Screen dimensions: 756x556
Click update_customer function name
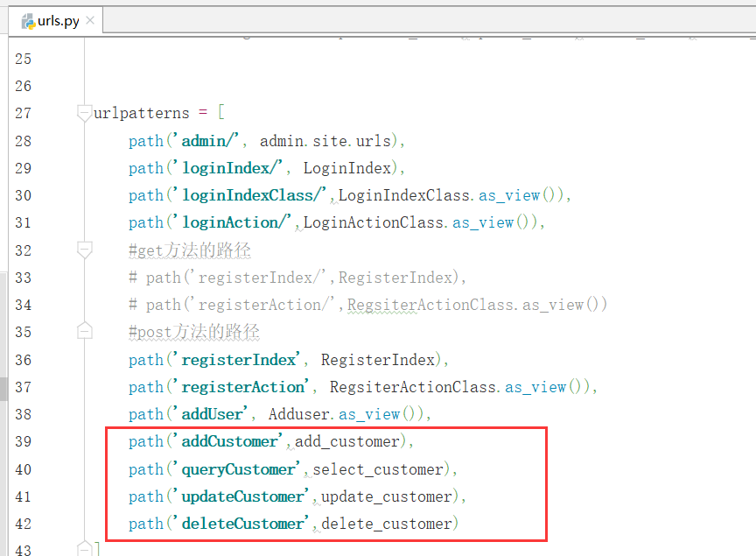(387, 496)
